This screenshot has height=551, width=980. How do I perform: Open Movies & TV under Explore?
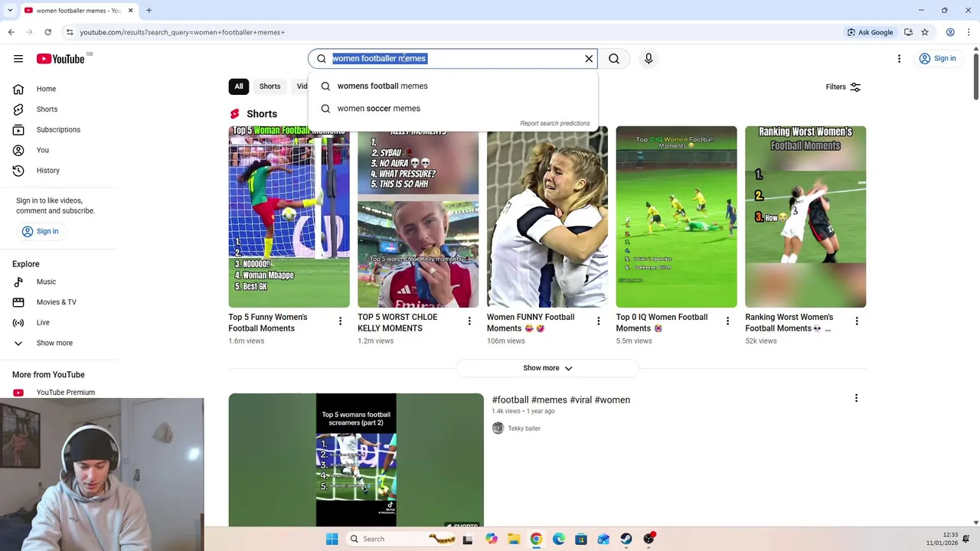click(x=56, y=302)
